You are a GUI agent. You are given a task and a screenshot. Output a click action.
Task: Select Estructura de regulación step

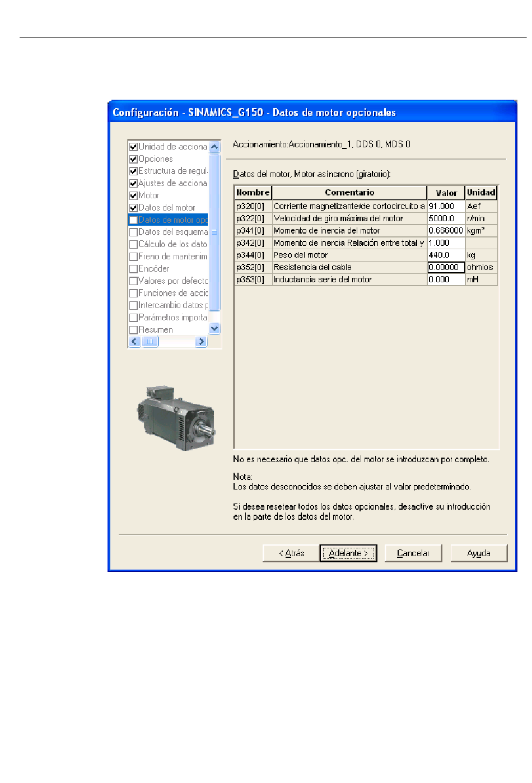(173, 171)
